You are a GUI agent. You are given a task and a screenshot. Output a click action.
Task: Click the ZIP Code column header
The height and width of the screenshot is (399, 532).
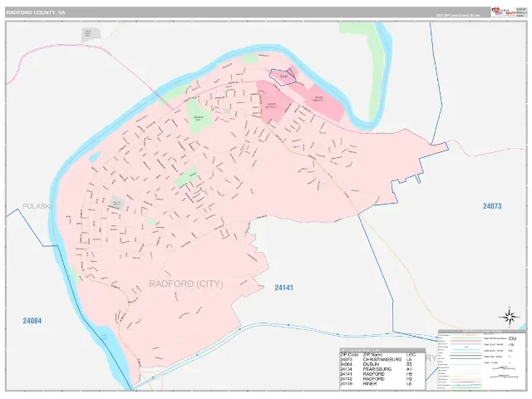click(x=349, y=355)
